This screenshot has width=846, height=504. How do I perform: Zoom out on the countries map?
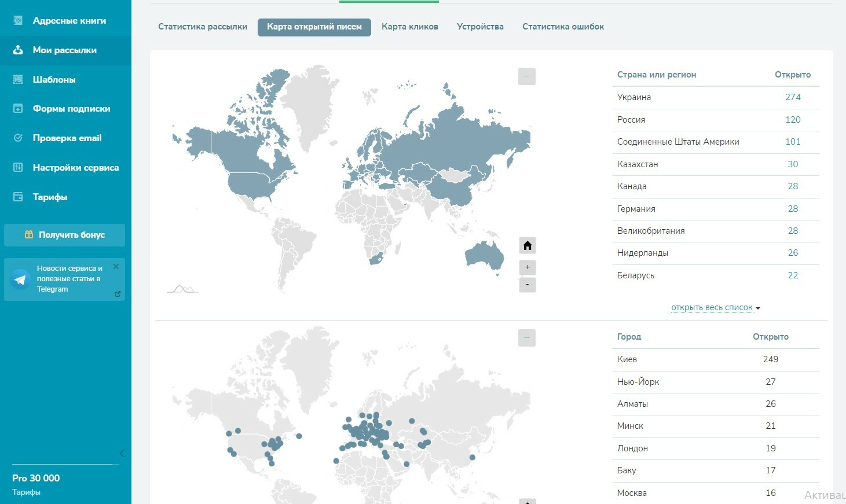pyautogui.click(x=527, y=285)
